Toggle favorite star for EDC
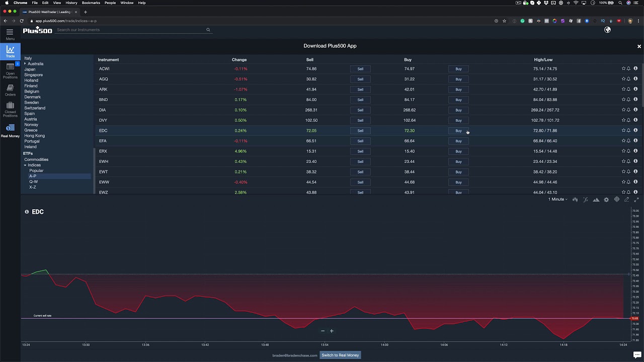Viewport: 644px width, 362px height. point(623,130)
